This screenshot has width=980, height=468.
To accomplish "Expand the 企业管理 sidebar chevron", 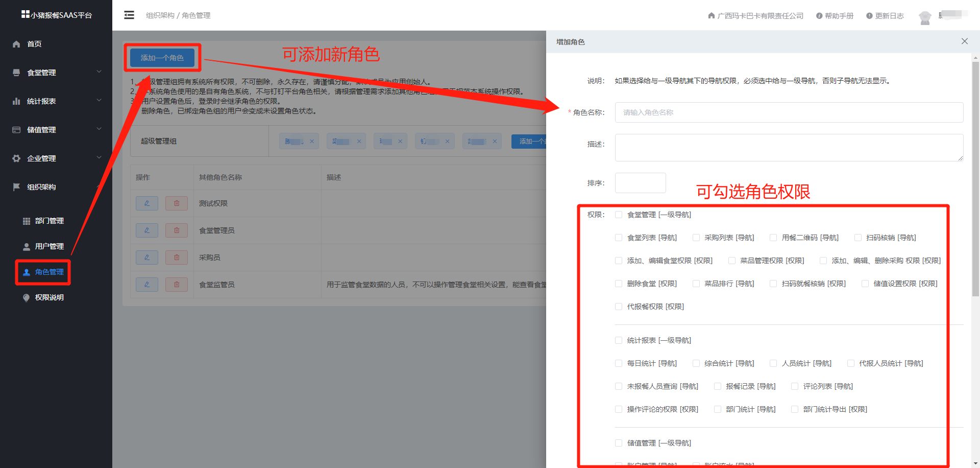I will click(99, 158).
